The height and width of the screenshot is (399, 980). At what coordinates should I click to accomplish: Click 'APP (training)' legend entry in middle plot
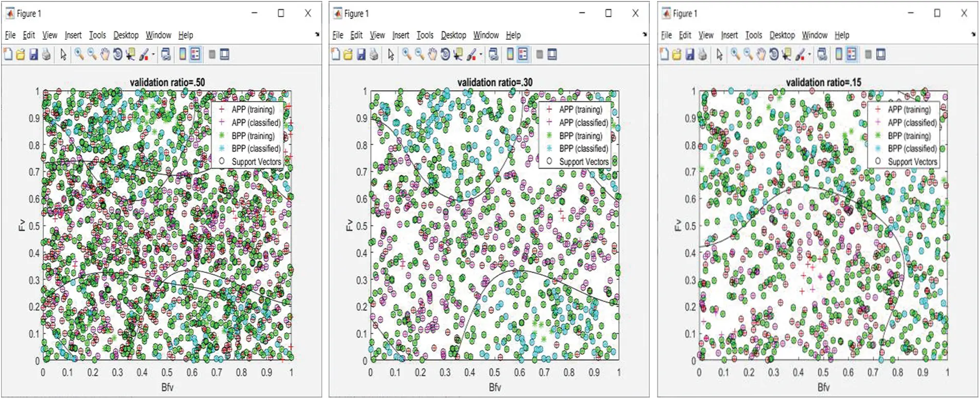(x=581, y=109)
